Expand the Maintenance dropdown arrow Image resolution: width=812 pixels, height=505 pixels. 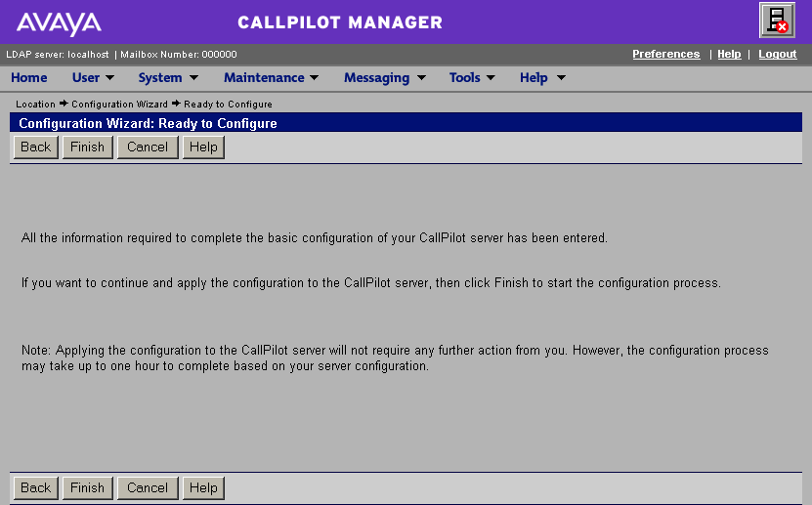click(x=314, y=78)
